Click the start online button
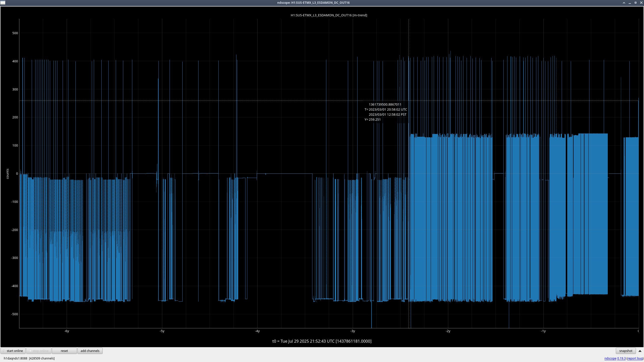644x362 pixels. 13,351
